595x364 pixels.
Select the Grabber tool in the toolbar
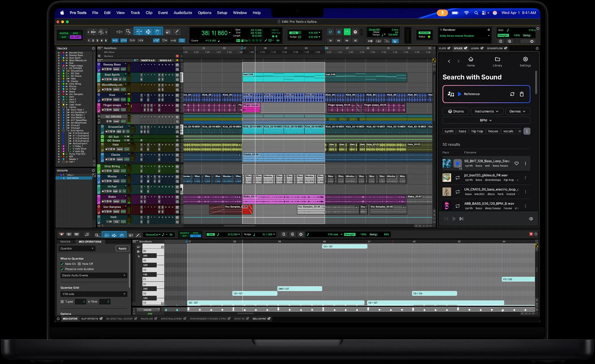[x=158, y=31]
